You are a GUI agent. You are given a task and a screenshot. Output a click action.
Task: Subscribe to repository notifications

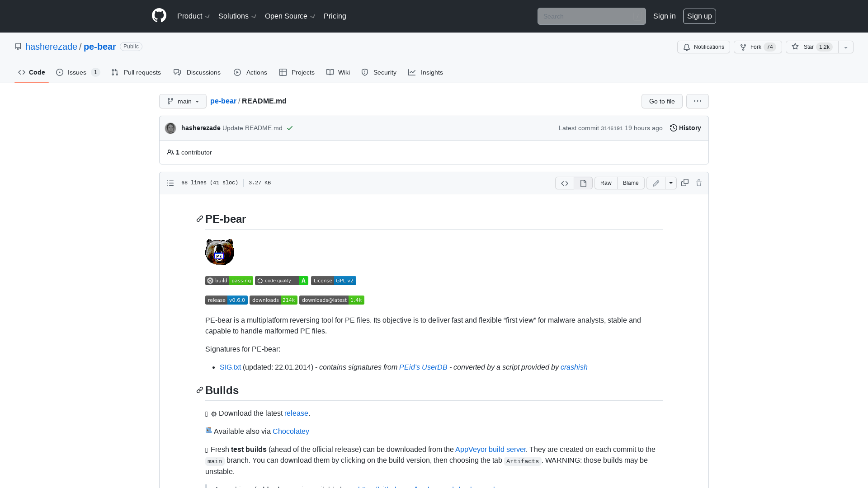point(703,47)
